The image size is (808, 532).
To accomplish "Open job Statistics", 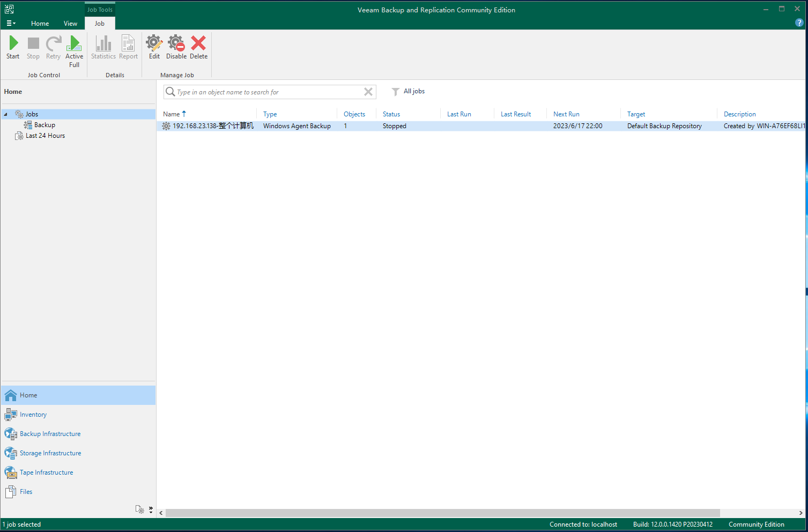I will coord(103,48).
